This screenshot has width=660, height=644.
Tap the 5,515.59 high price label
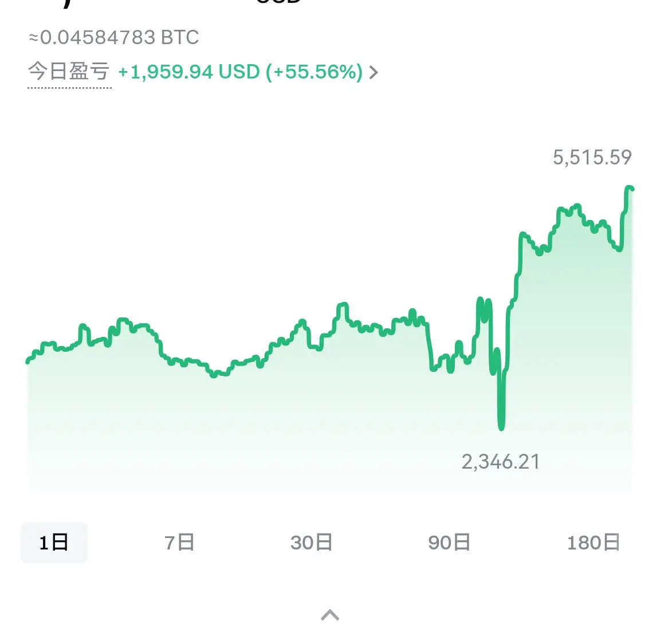coord(592,158)
